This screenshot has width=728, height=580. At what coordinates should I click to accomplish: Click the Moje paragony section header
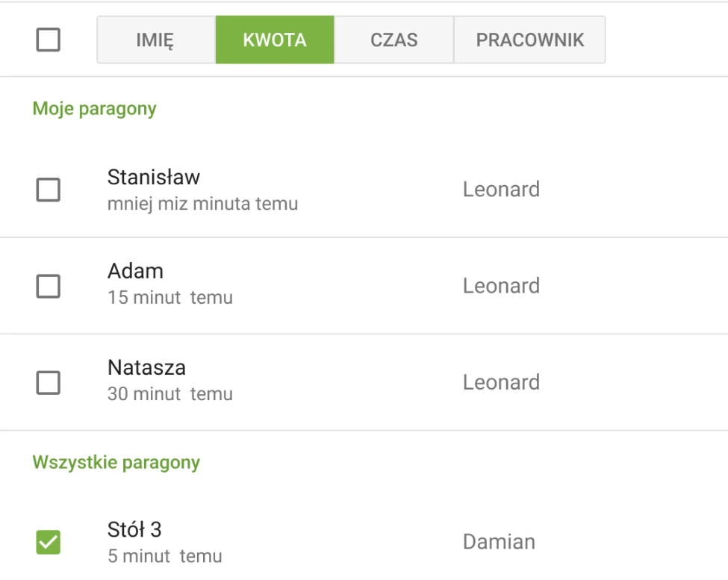[x=94, y=108]
